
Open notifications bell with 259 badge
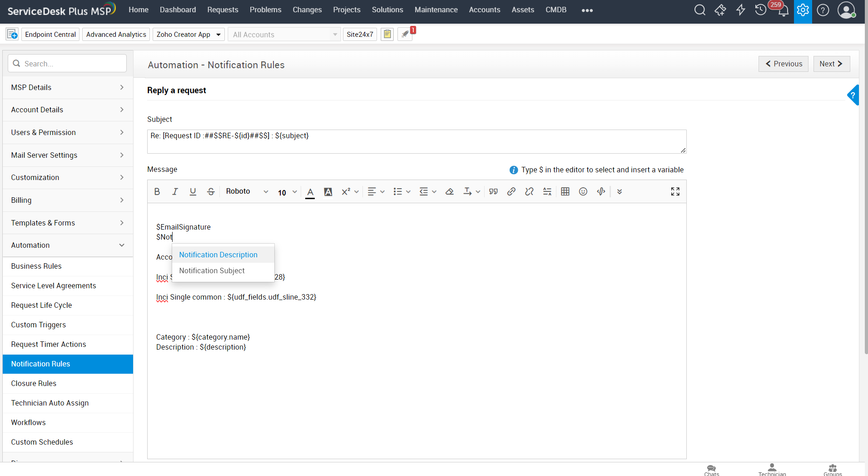(783, 10)
